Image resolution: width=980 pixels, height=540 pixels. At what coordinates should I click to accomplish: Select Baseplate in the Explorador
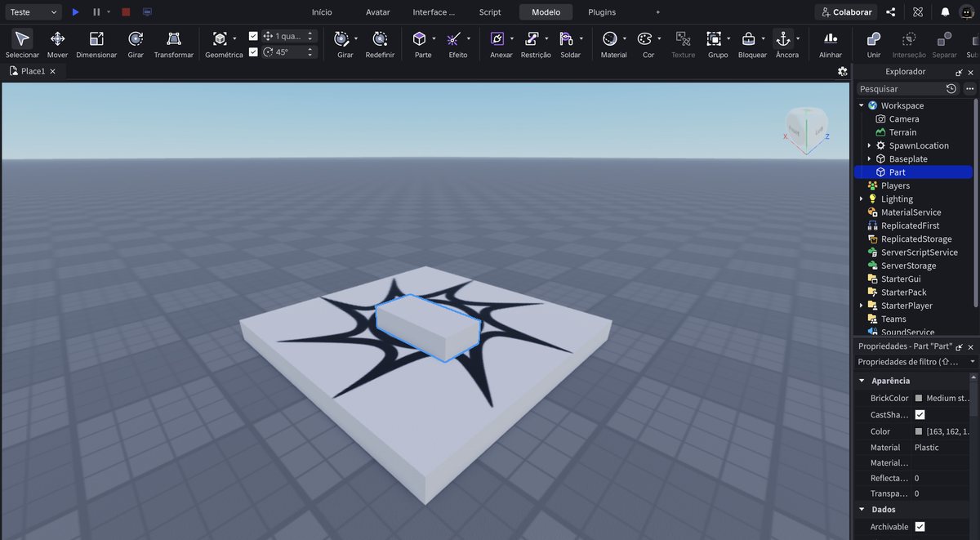[x=907, y=158]
